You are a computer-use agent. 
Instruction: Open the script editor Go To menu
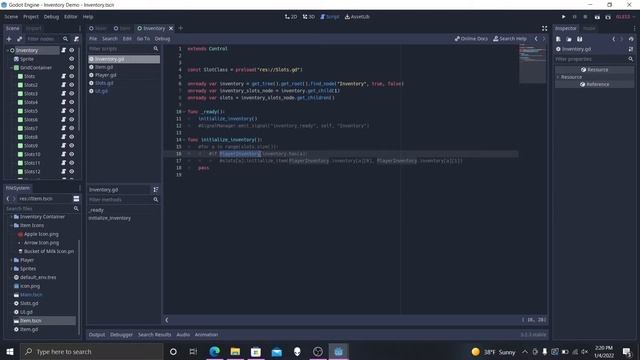pos(143,39)
